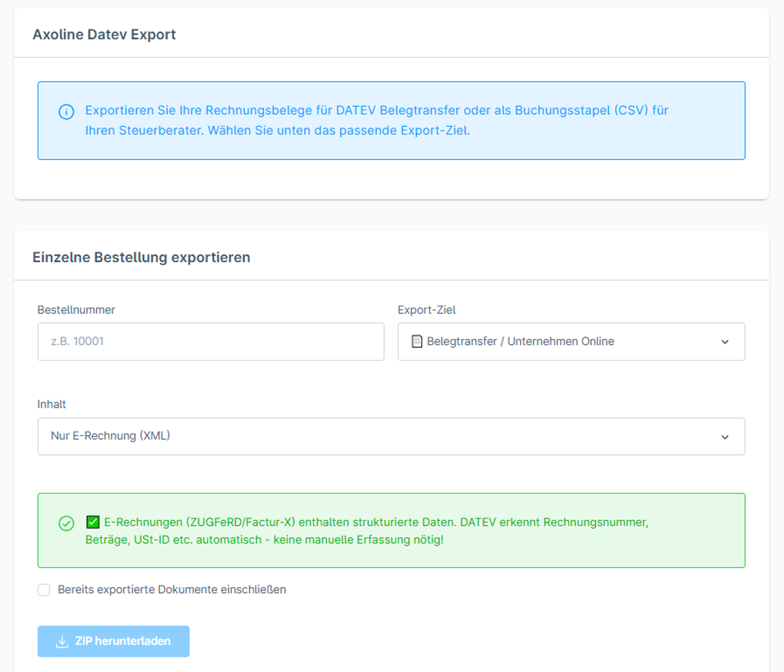Click the ZIP herunterladen button
The height and width of the screenshot is (672, 784).
[114, 641]
